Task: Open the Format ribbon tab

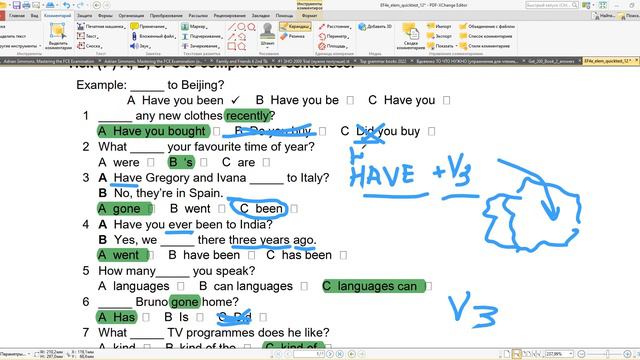Action: coord(309,16)
